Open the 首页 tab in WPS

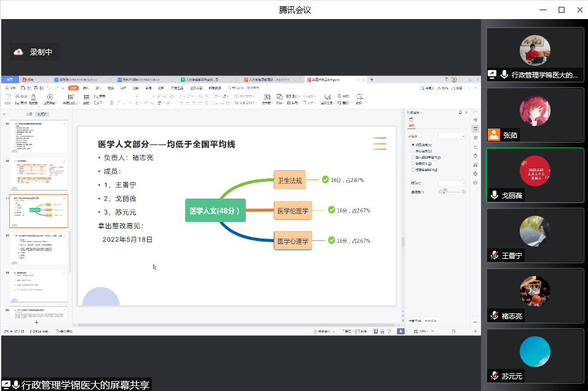point(10,79)
